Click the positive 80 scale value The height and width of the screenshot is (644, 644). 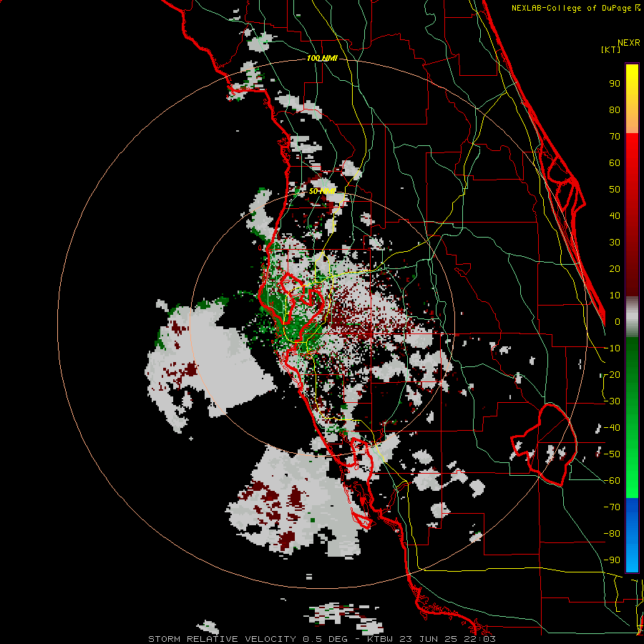coord(615,109)
